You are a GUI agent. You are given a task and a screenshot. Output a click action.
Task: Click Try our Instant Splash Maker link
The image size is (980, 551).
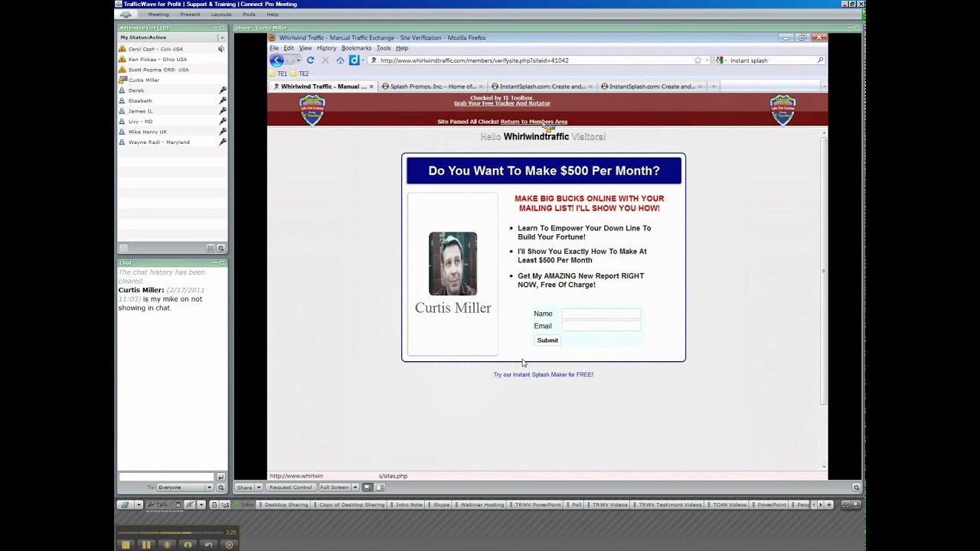tap(544, 375)
